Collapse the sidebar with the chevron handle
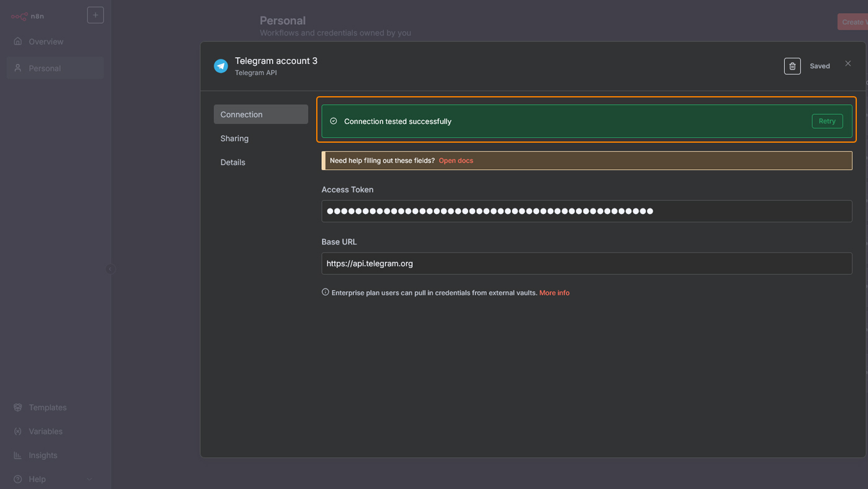The width and height of the screenshot is (868, 489). [x=110, y=269]
